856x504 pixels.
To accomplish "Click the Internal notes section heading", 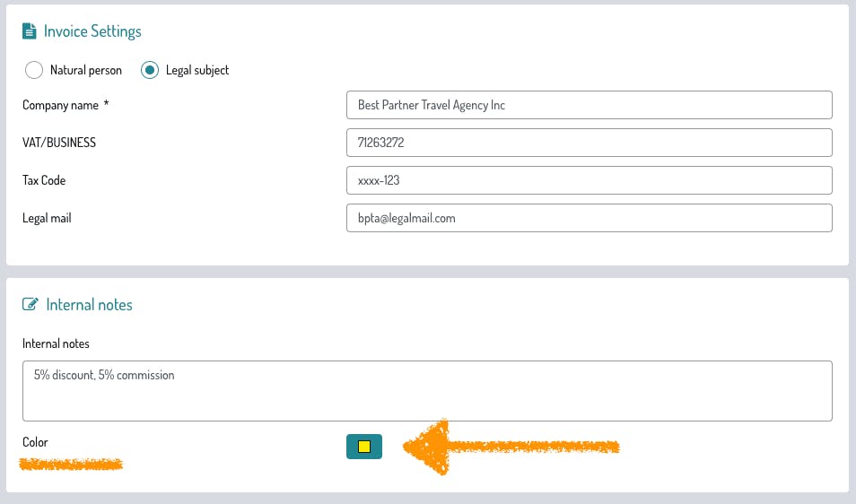I will (89, 305).
